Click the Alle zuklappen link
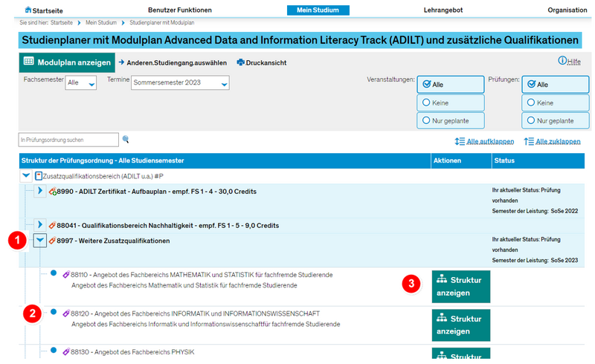The image size is (595, 364). 558,142
